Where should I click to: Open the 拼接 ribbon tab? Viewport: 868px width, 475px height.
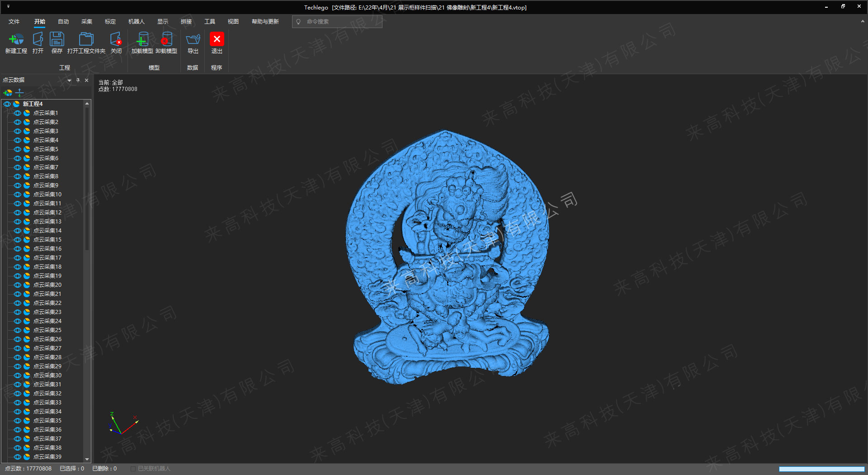[186, 22]
